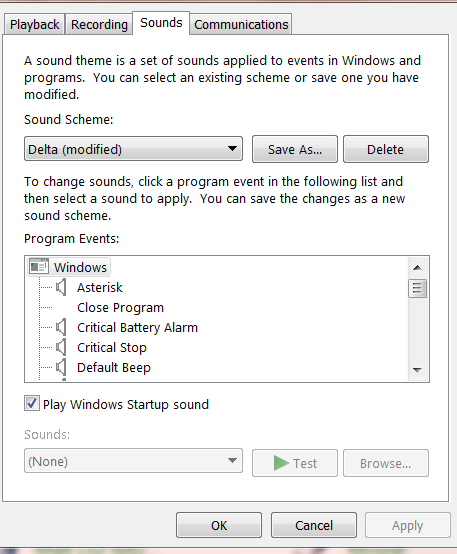
Task: Open the Communications tab
Action: [x=241, y=24]
